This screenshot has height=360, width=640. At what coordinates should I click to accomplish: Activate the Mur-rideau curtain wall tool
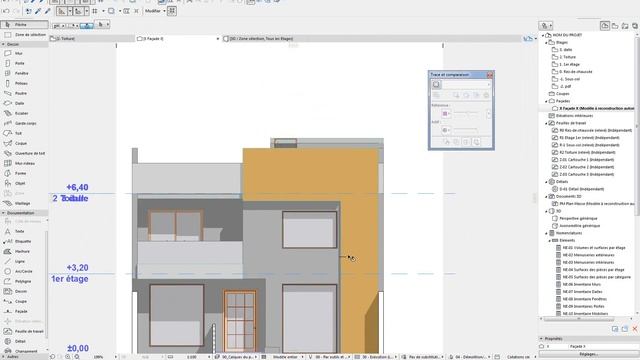point(24,163)
